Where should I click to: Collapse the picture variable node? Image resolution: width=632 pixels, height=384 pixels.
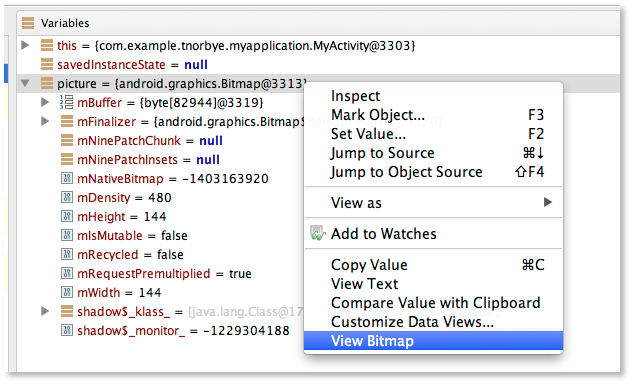pos(25,83)
